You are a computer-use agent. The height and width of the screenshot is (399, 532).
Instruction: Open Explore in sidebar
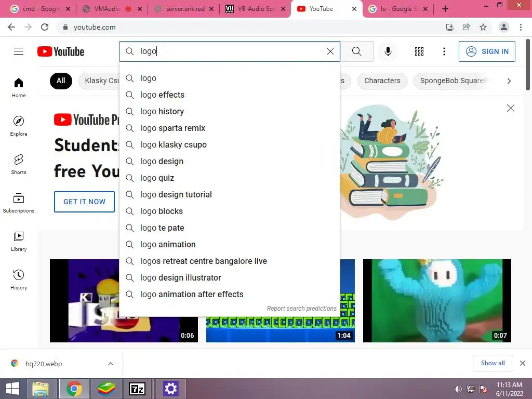tap(19, 126)
